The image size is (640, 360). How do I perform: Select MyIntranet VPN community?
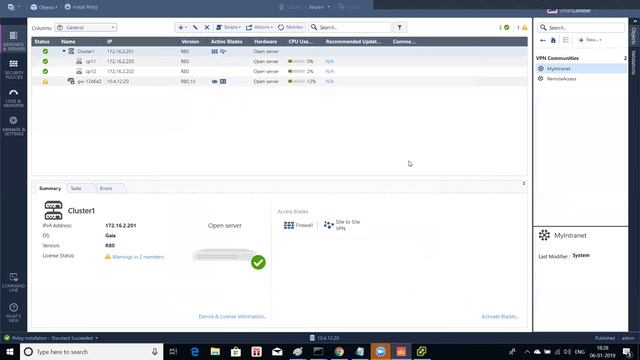point(581,69)
